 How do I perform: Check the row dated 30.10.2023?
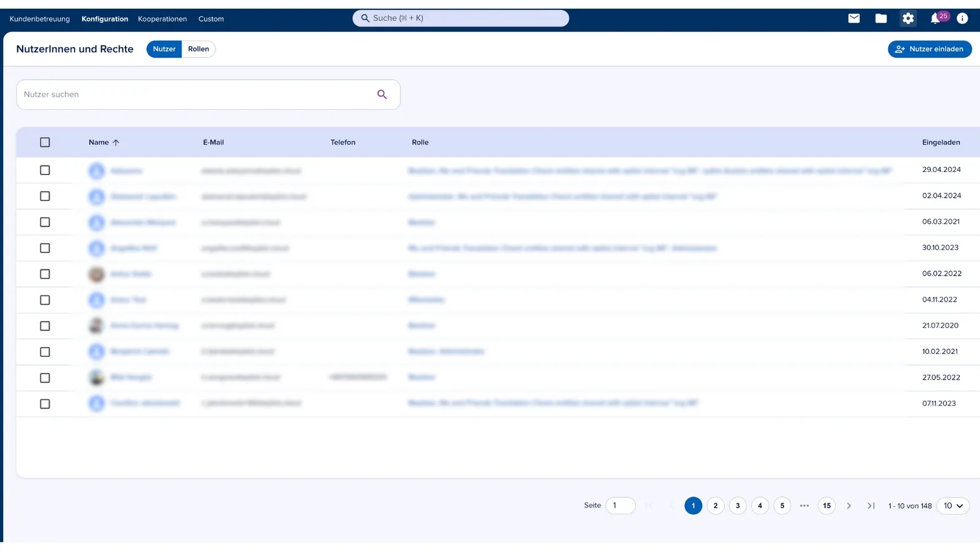(x=45, y=248)
